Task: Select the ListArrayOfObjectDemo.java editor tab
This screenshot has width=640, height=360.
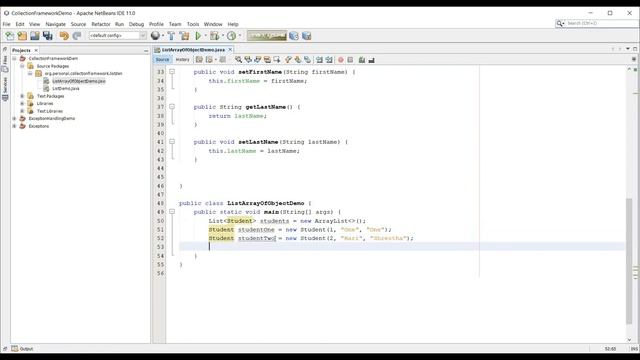Action: (193, 50)
